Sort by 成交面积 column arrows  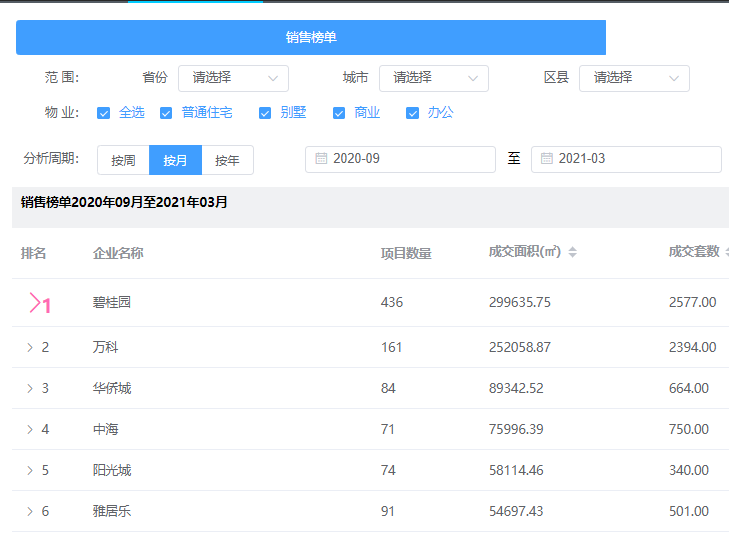click(x=573, y=252)
